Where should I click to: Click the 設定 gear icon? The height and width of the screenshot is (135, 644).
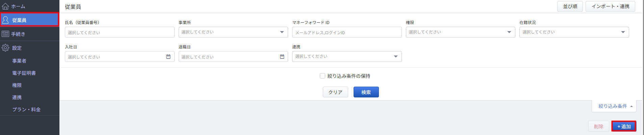(x=5, y=48)
